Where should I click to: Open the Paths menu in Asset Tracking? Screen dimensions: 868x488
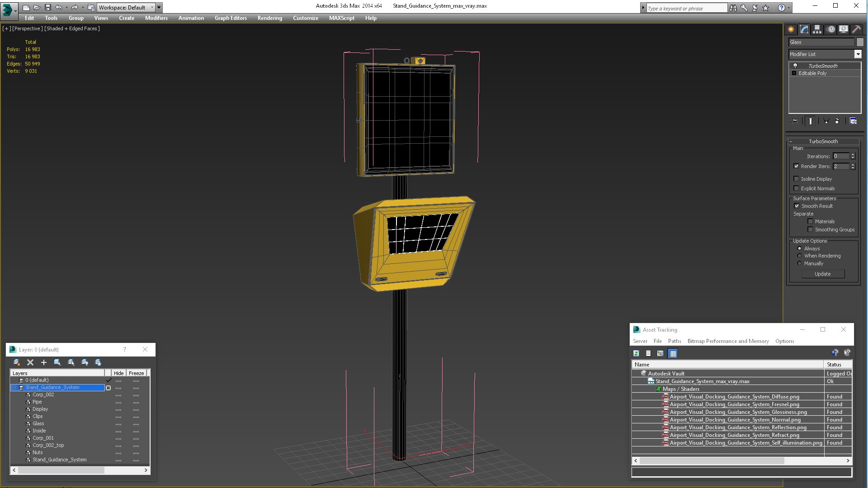(674, 341)
